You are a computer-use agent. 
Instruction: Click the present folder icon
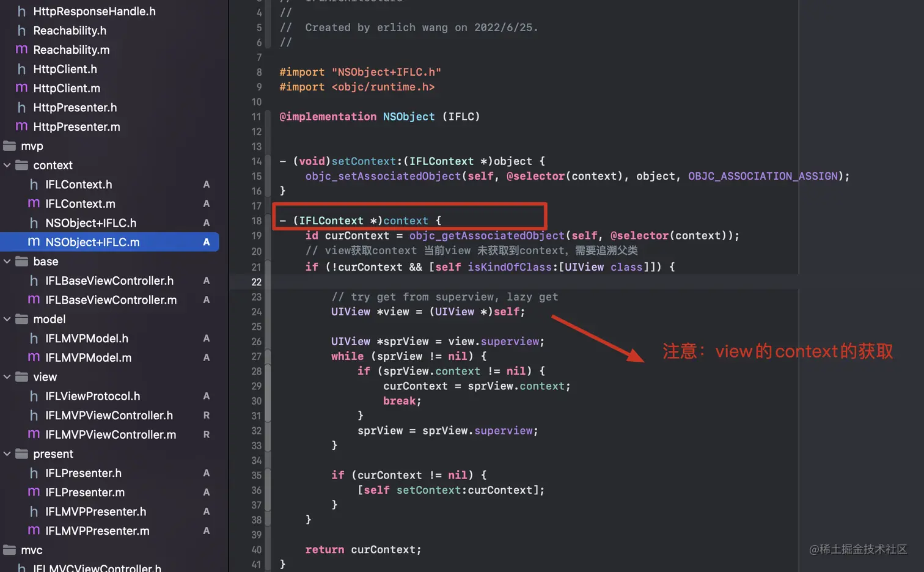coord(22,453)
